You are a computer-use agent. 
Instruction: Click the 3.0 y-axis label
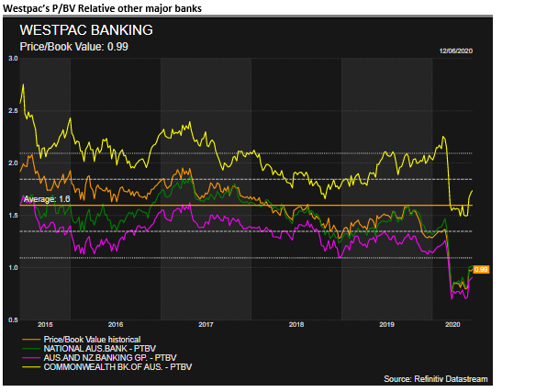(x=13, y=58)
